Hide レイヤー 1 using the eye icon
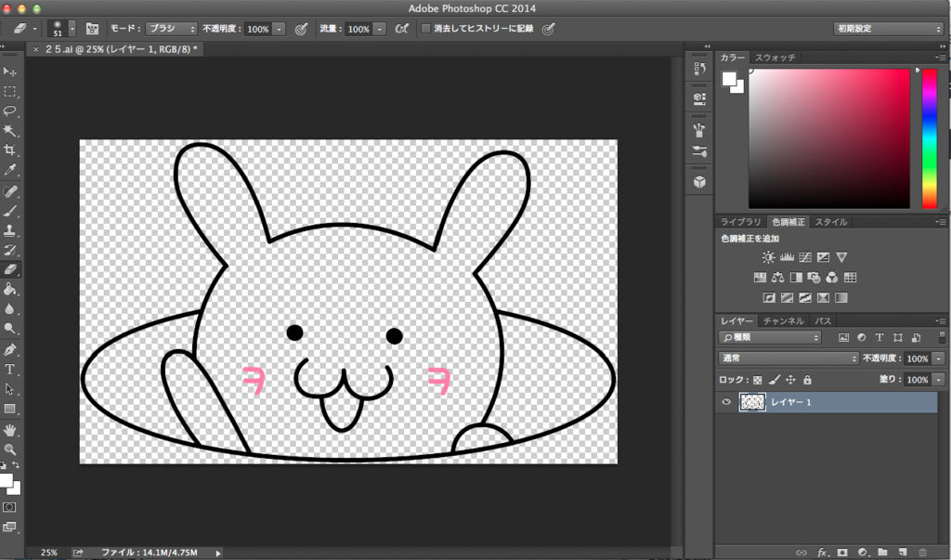951x560 pixels. click(726, 402)
